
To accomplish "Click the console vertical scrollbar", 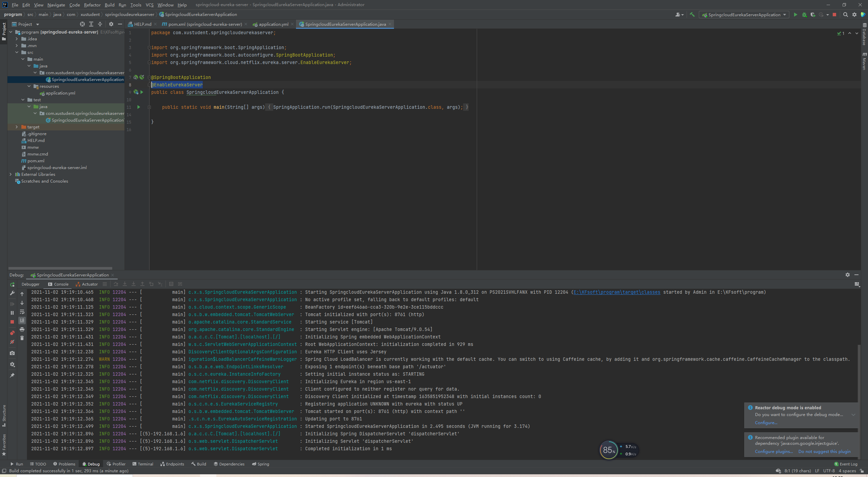I will click(859, 401).
